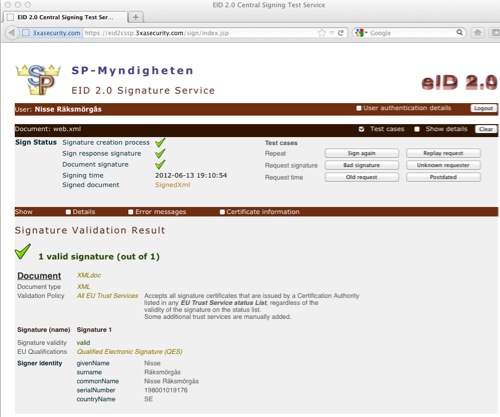Screen dimensions: 500x417
Task: Click the Sign response signature green checkmark
Action: coord(160,153)
